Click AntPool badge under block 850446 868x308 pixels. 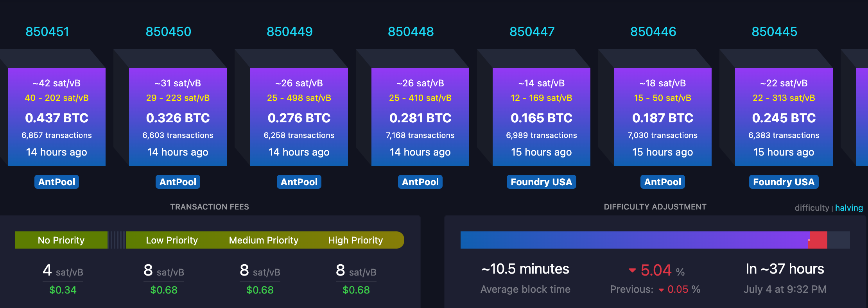click(x=663, y=182)
